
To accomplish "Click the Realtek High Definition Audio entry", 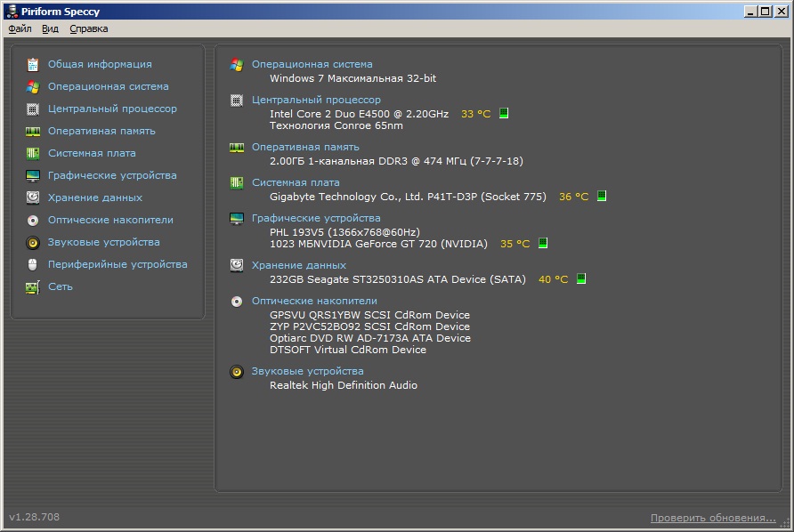I will [344, 385].
